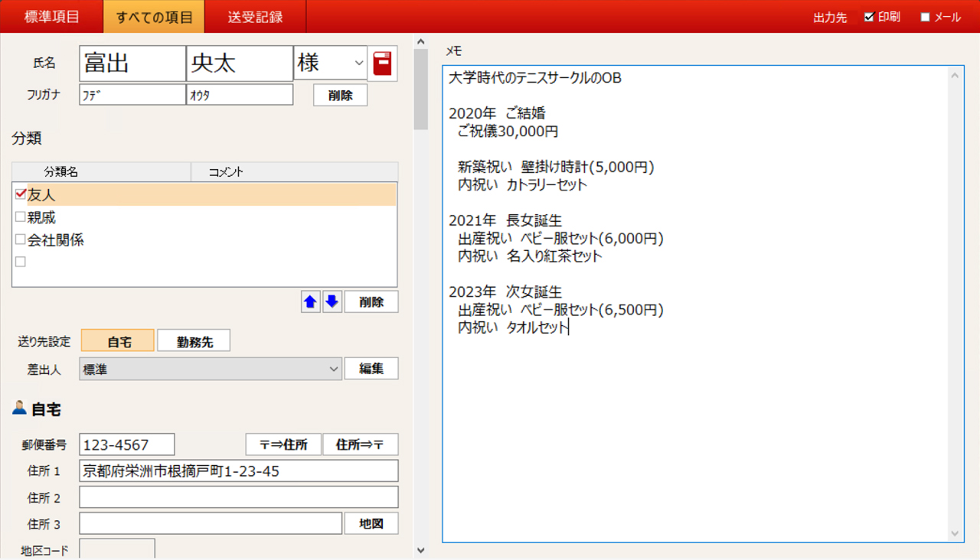Click memo scrollbar down arrow

[955, 533]
